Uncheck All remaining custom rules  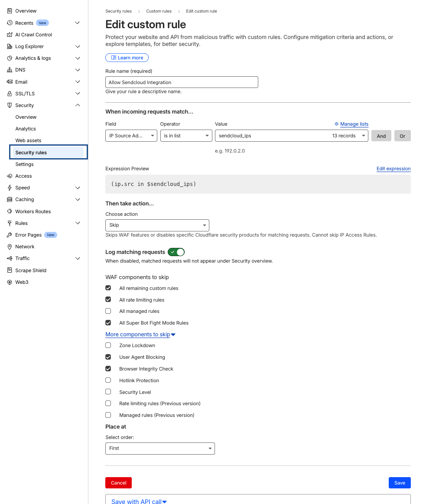point(108,288)
